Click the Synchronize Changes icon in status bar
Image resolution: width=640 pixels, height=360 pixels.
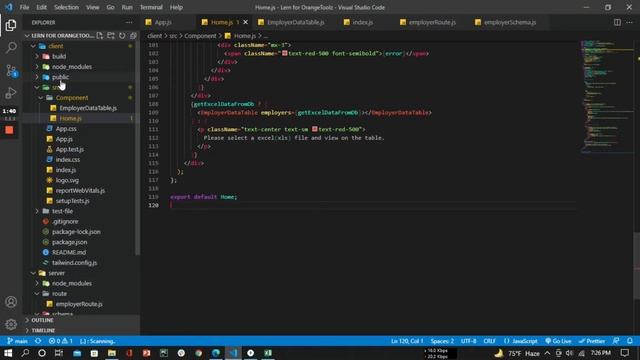click(x=38, y=341)
